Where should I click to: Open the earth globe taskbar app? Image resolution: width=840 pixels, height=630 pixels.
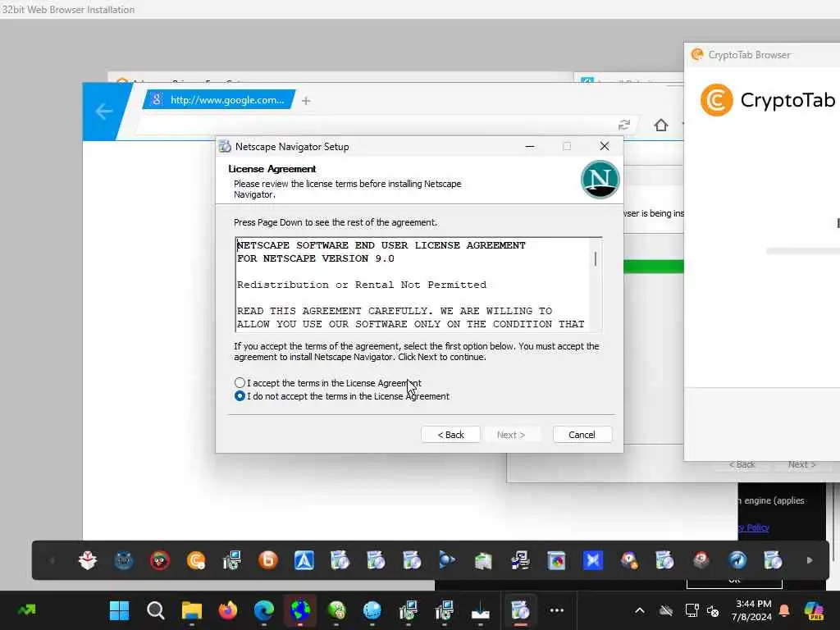300,610
